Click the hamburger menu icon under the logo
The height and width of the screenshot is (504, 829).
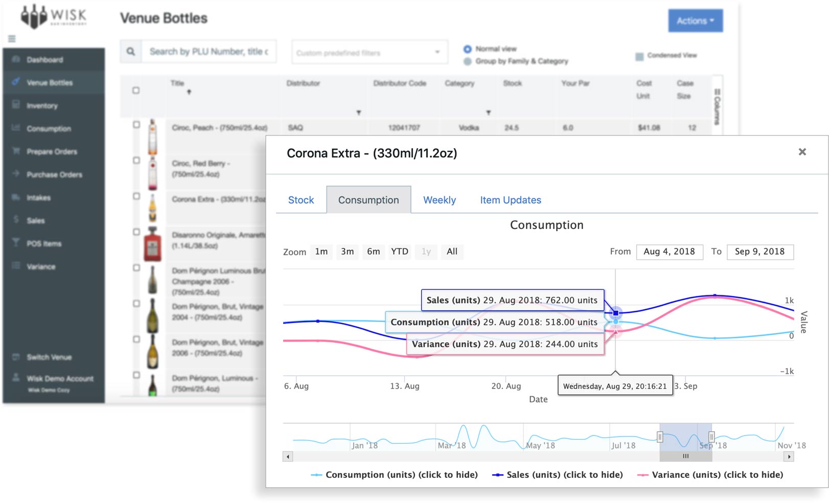[x=12, y=39]
